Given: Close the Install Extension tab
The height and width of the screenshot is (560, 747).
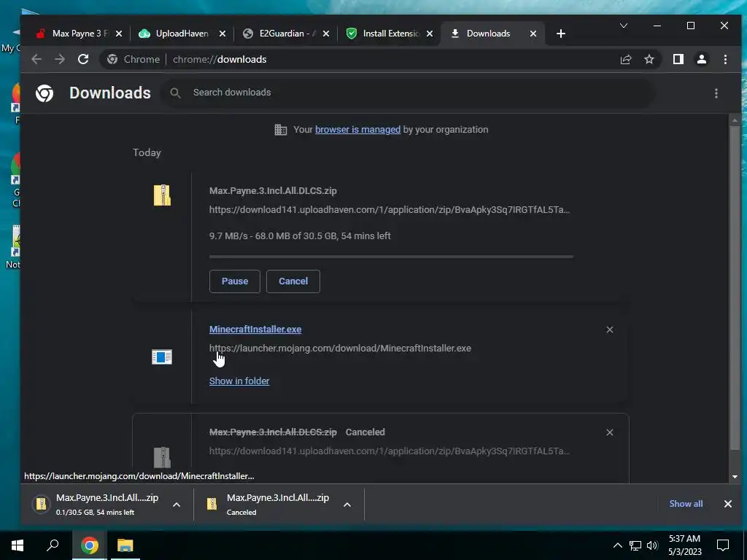Looking at the screenshot, I should point(429,34).
